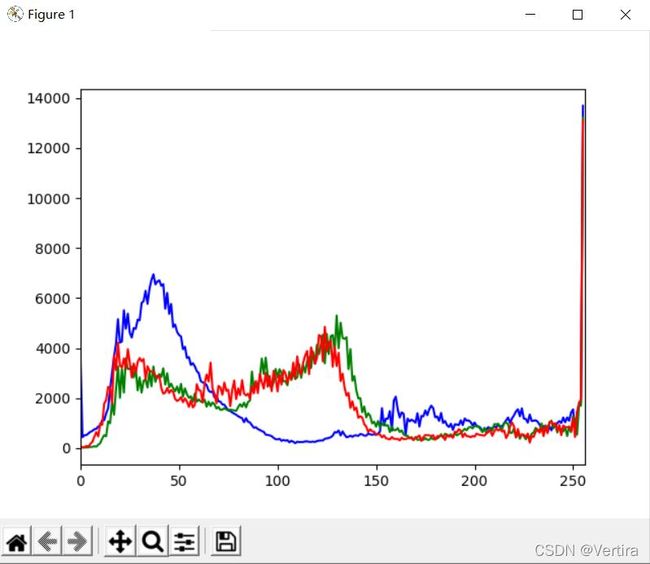Minimize the Figure 1 window
The height and width of the screenshot is (564, 650).
(530, 15)
